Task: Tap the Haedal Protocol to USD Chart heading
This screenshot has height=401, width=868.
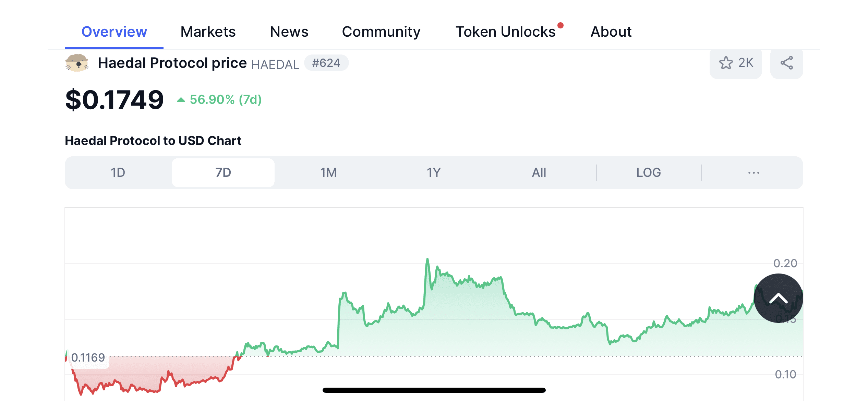Action: 153,141
